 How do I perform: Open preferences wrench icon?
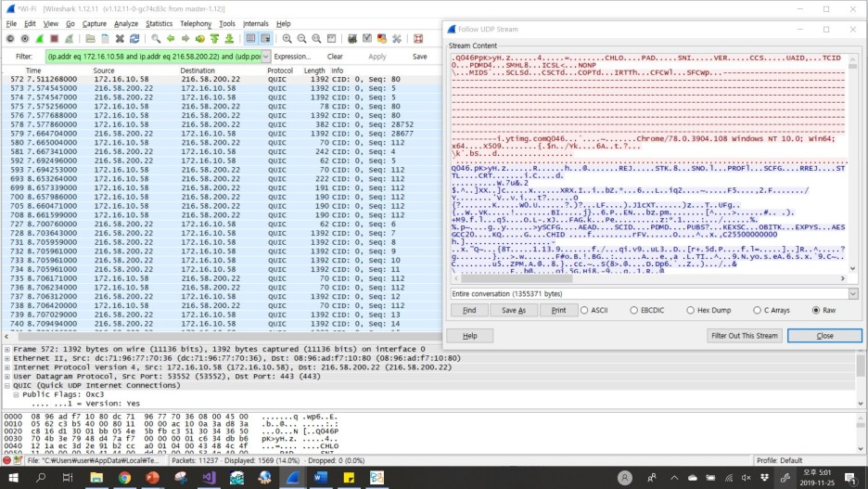396,39
